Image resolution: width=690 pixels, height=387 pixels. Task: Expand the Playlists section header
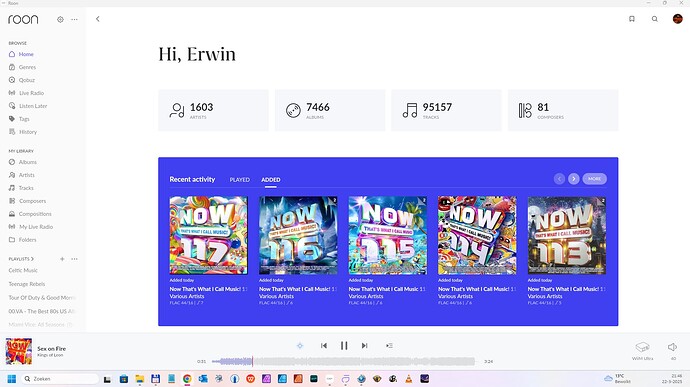pos(21,259)
